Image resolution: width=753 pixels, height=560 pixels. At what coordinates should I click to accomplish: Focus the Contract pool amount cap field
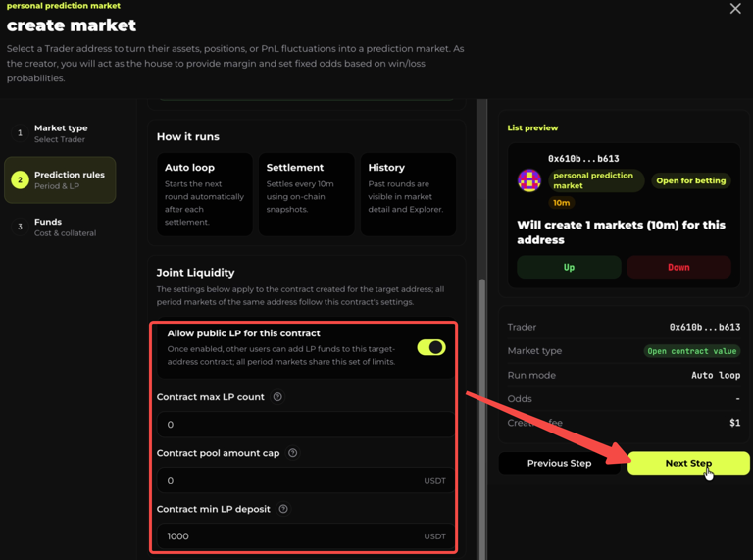coord(306,481)
